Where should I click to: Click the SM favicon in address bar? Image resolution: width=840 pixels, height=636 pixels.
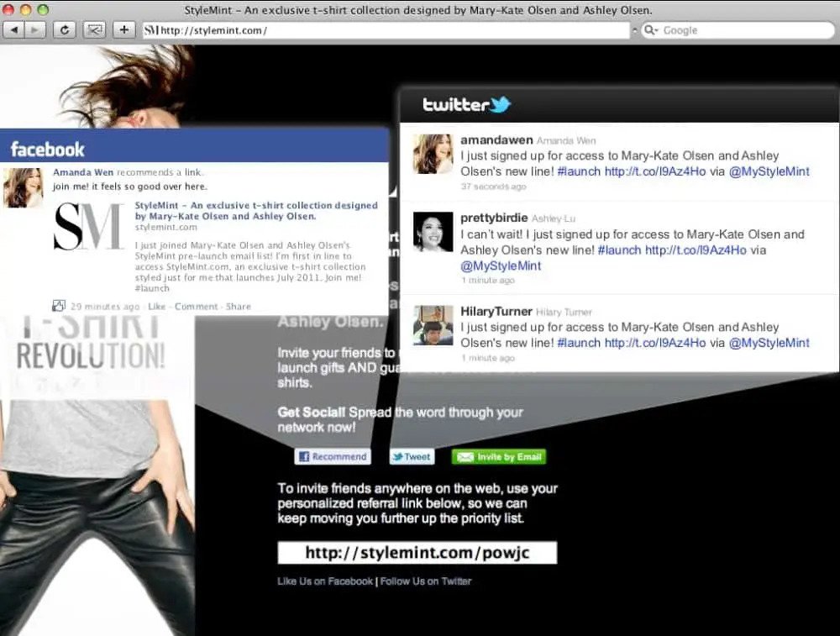pyautogui.click(x=151, y=30)
